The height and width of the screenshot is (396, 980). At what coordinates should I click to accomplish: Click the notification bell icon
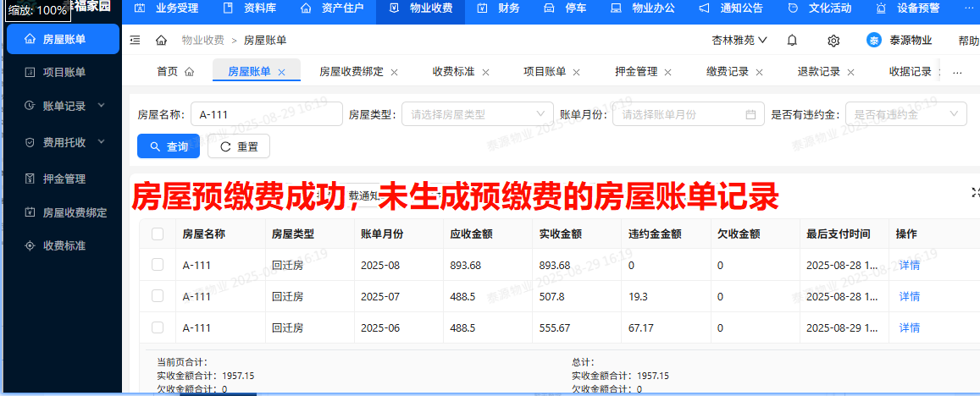(792, 41)
